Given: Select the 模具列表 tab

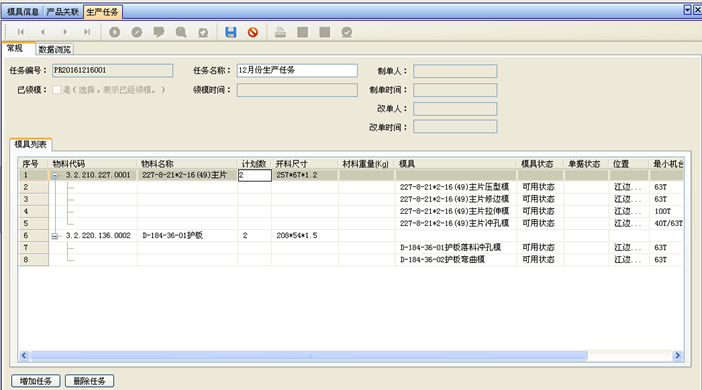Looking at the screenshot, I should pos(30,144).
